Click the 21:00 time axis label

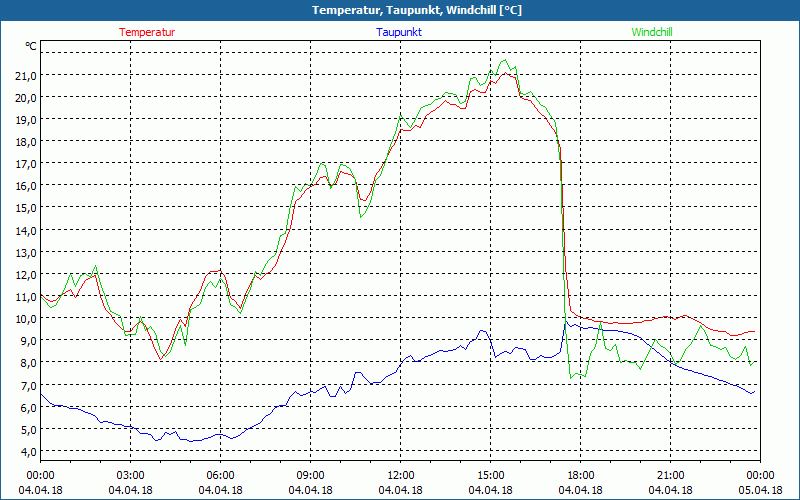point(670,476)
